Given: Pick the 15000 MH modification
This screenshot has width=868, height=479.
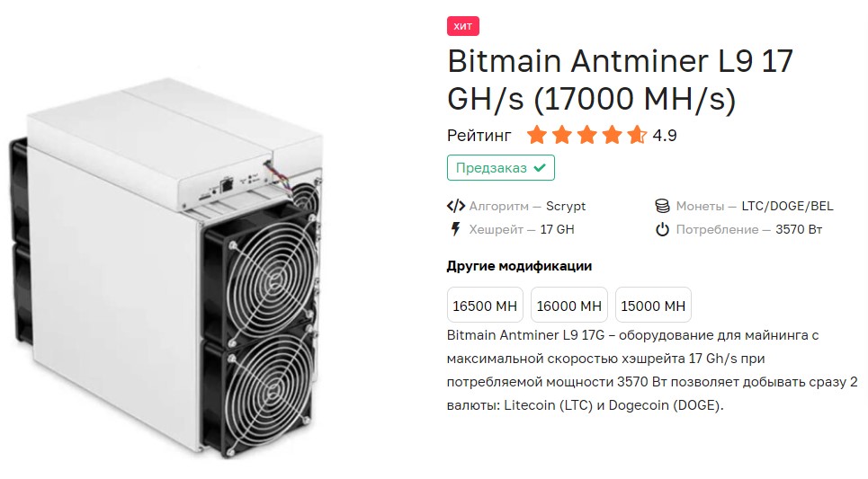Looking at the screenshot, I should point(653,306).
